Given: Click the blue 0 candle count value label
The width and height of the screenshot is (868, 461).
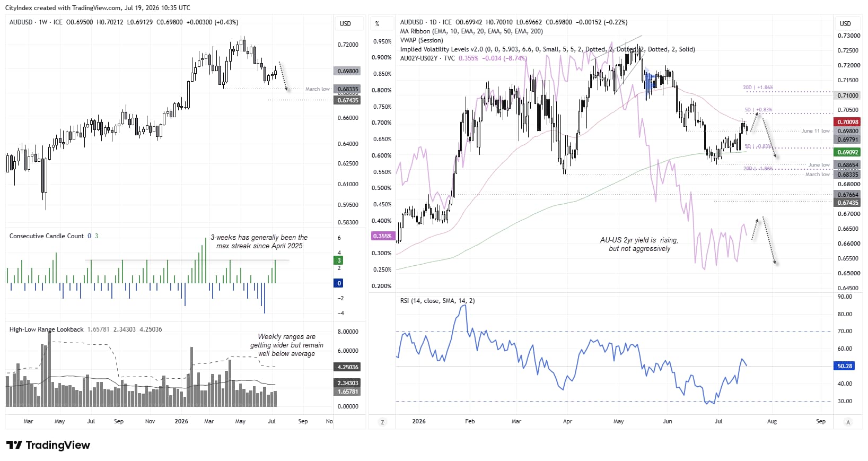Looking at the screenshot, I should [x=339, y=283].
